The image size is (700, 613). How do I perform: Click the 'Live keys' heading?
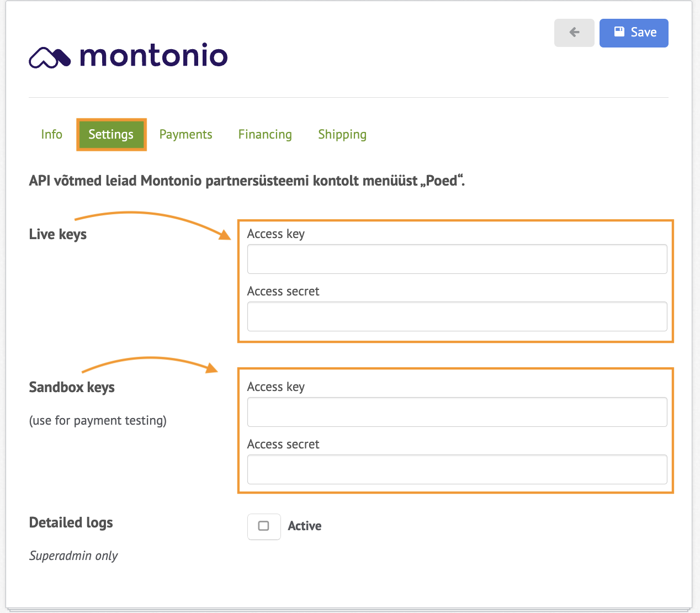point(58,234)
